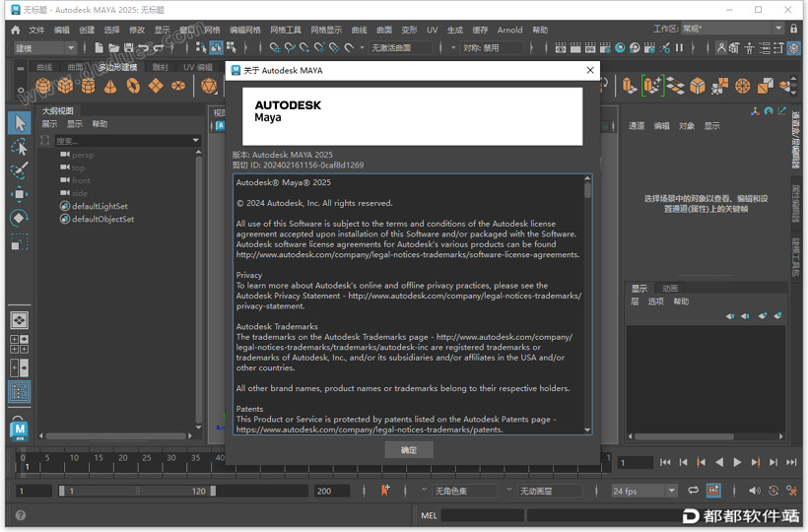808x532 pixels.
Task: Toggle the Outliner panel layout button
Action: pyautogui.click(x=20, y=392)
